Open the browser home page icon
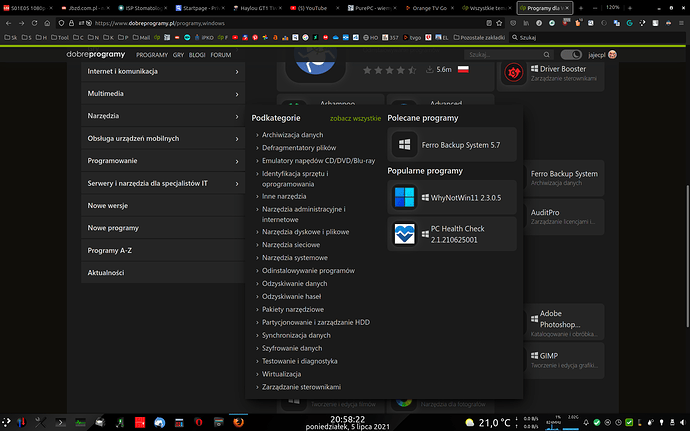This screenshot has height=431, width=690. pyautogui.click(x=47, y=23)
